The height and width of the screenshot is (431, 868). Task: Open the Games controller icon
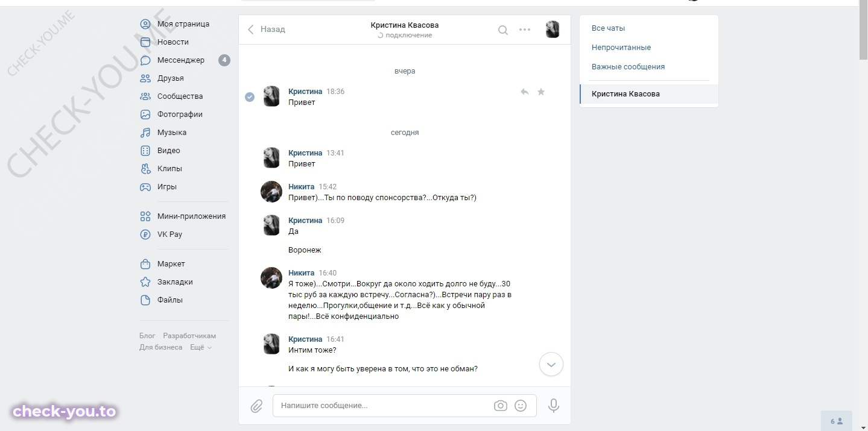pyautogui.click(x=145, y=187)
